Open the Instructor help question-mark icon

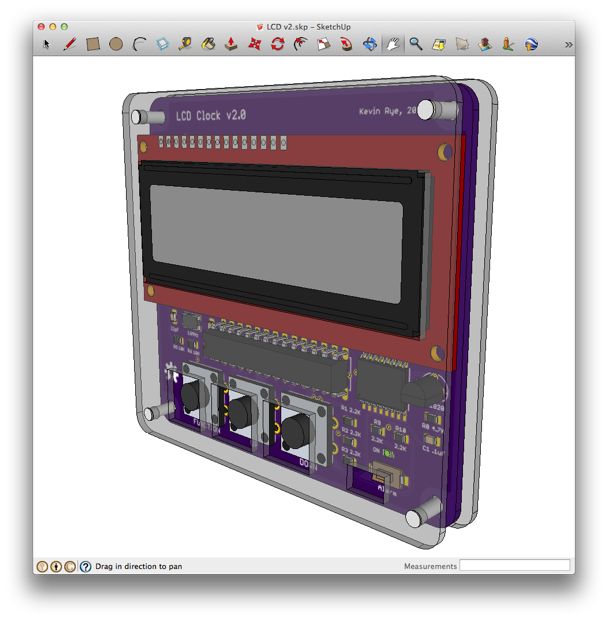pos(85,567)
